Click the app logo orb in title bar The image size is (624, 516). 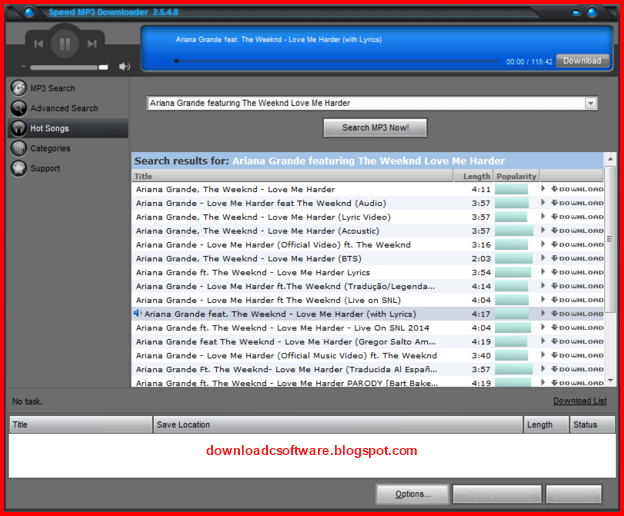29,12
